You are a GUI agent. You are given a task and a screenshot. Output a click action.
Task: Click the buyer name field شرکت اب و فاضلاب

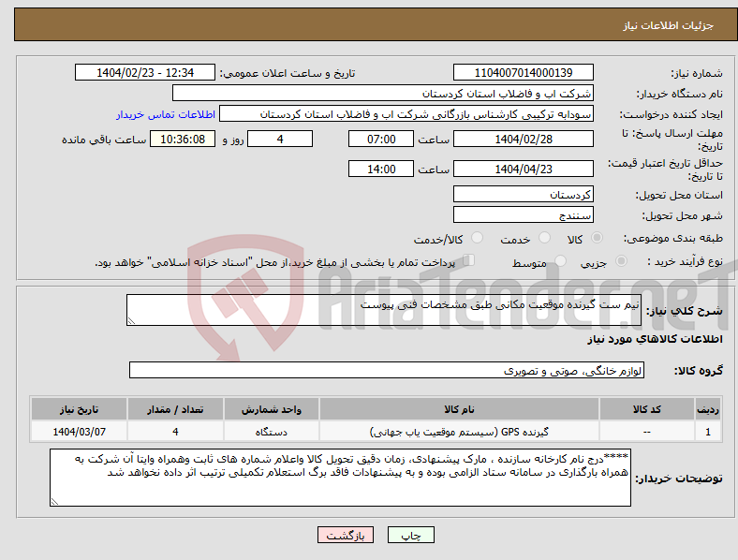(x=382, y=93)
